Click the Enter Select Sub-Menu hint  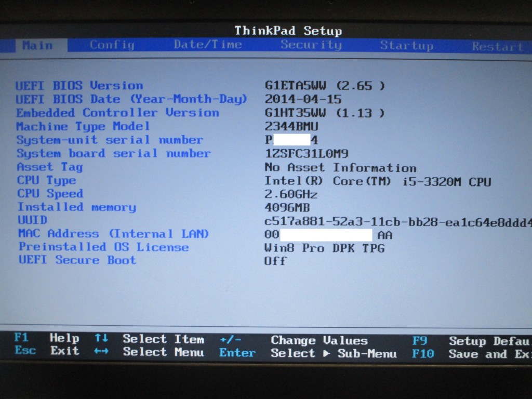coord(308,353)
